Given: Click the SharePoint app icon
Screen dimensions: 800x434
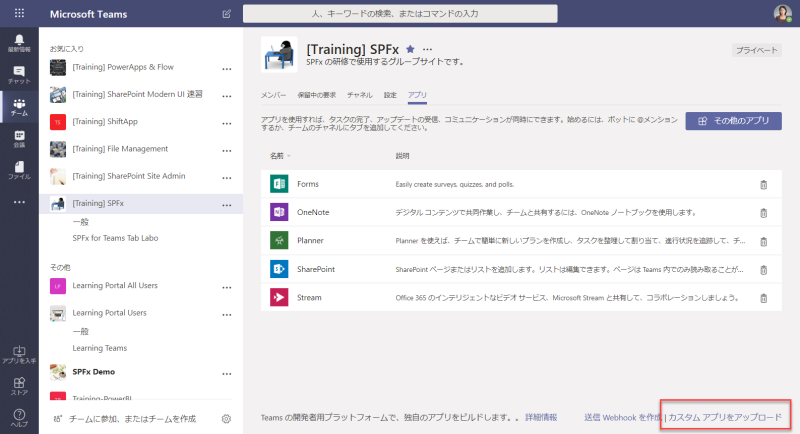Looking at the screenshot, I should pos(279,269).
